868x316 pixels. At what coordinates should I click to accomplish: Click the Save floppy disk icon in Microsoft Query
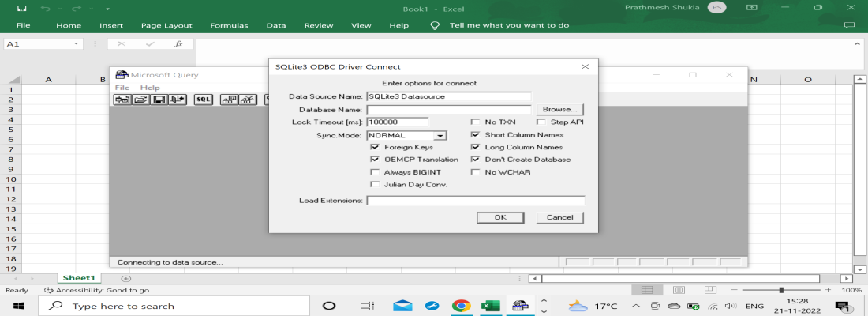pyautogui.click(x=159, y=100)
